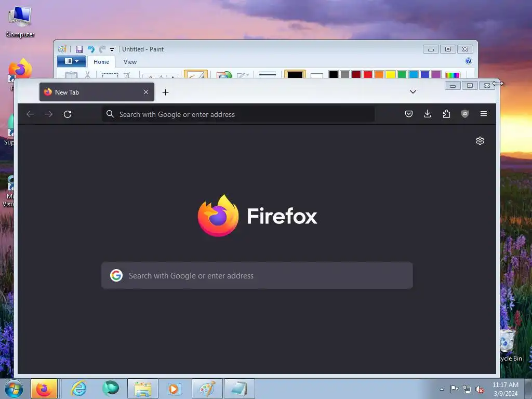
Task: Click the Save icon in Paint title bar
Action: 79,49
